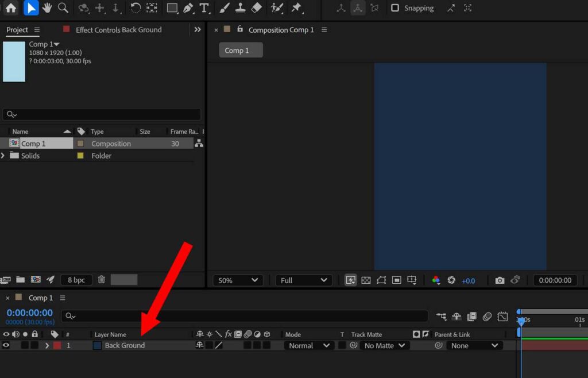The height and width of the screenshot is (378, 588).
Task: Select the Comp 1 timeline tab
Action: 41,298
